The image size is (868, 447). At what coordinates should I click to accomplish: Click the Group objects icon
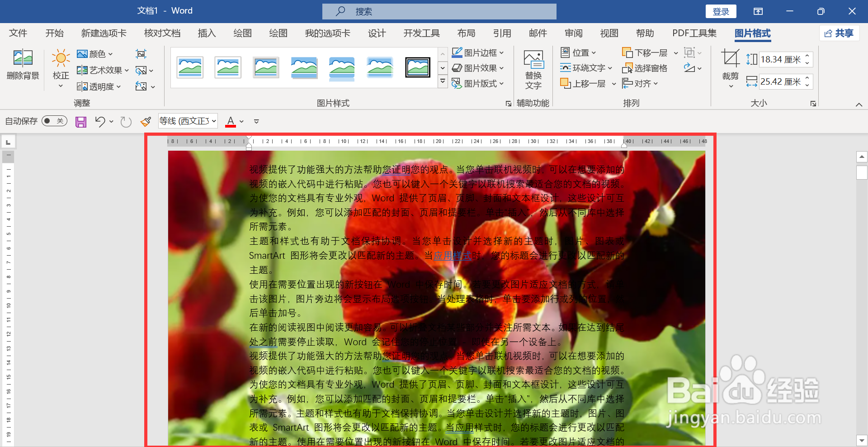click(x=689, y=52)
